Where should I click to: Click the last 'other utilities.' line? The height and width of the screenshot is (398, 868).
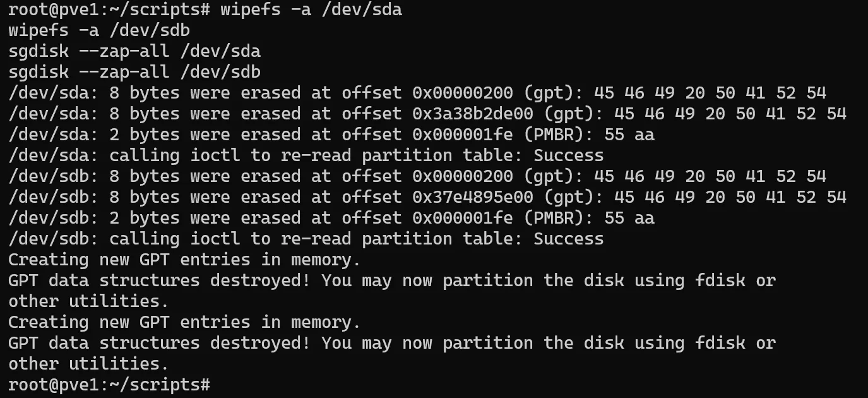(89, 365)
